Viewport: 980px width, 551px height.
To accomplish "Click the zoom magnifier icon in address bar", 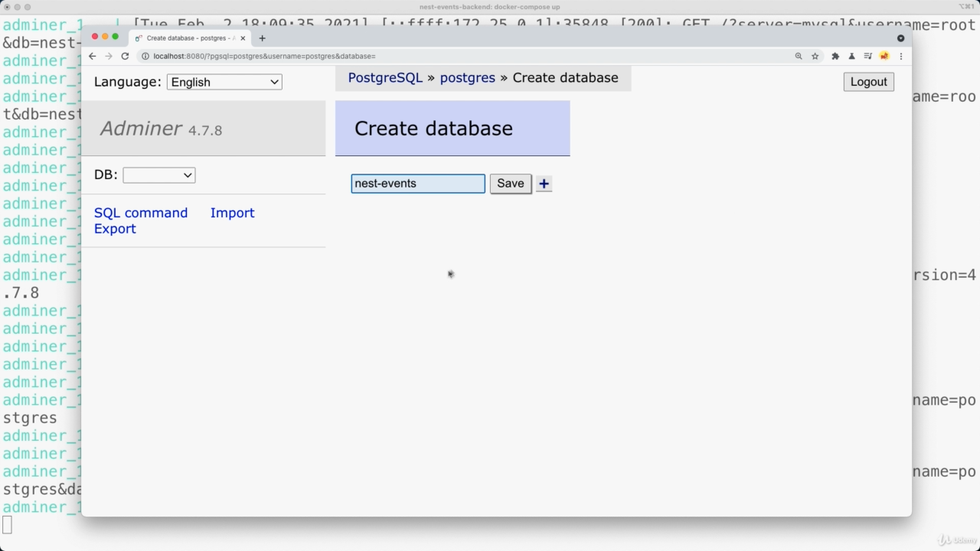I will point(799,56).
